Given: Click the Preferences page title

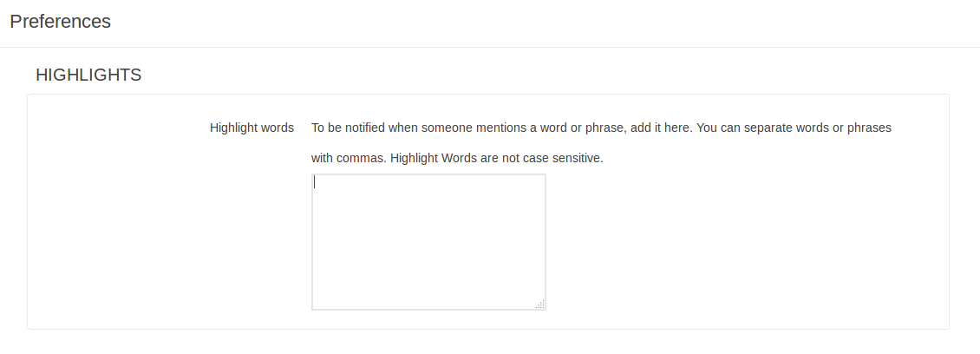Looking at the screenshot, I should 61,22.
